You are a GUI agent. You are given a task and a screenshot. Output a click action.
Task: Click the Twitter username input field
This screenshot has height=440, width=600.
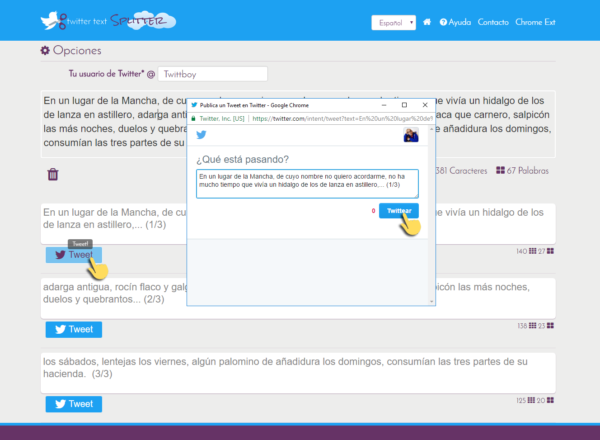(213, 74)
